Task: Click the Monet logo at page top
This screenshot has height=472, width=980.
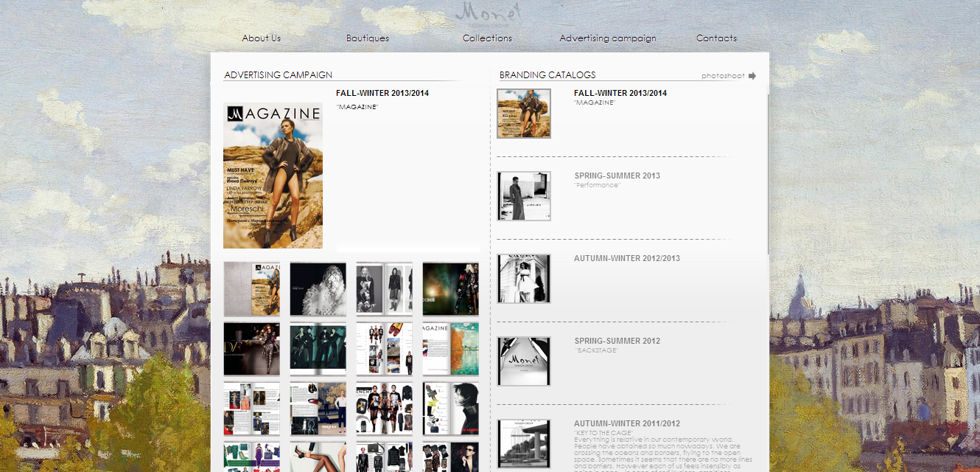Action: [x=488, y=11]
